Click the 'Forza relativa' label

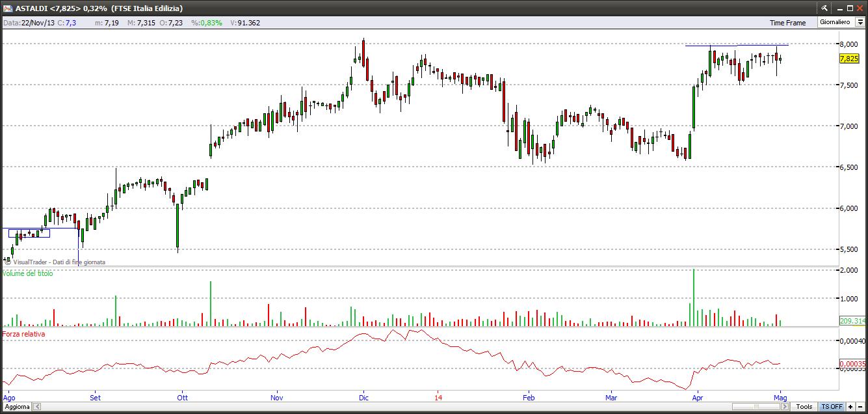[x=23, y=334]
